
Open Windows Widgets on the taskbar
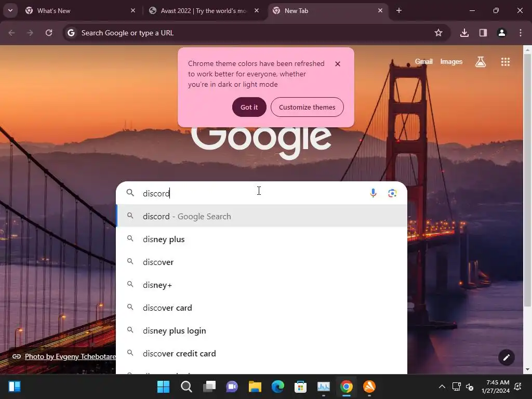click(x=14, y=387)
